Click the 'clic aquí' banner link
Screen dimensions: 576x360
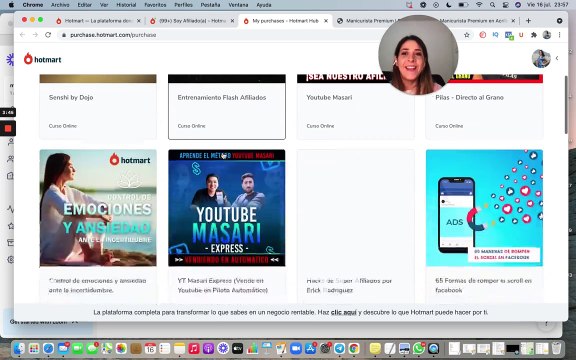coord(343,312)
